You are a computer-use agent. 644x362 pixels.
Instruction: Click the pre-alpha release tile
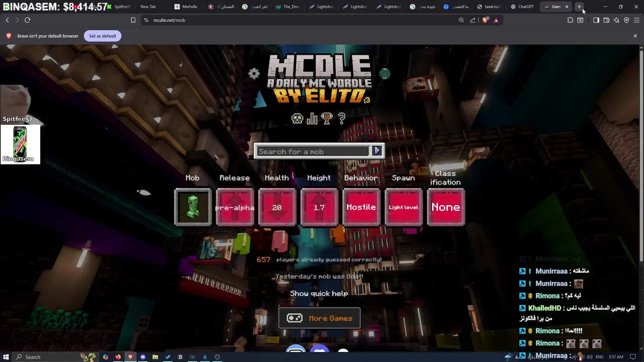234,207
